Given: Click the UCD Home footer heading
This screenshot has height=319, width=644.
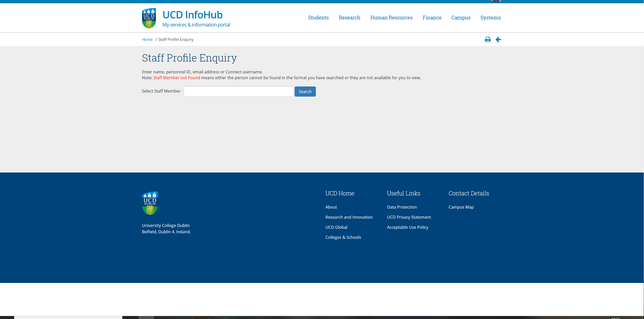Looking at the screenshot, I should pos(340,193).
